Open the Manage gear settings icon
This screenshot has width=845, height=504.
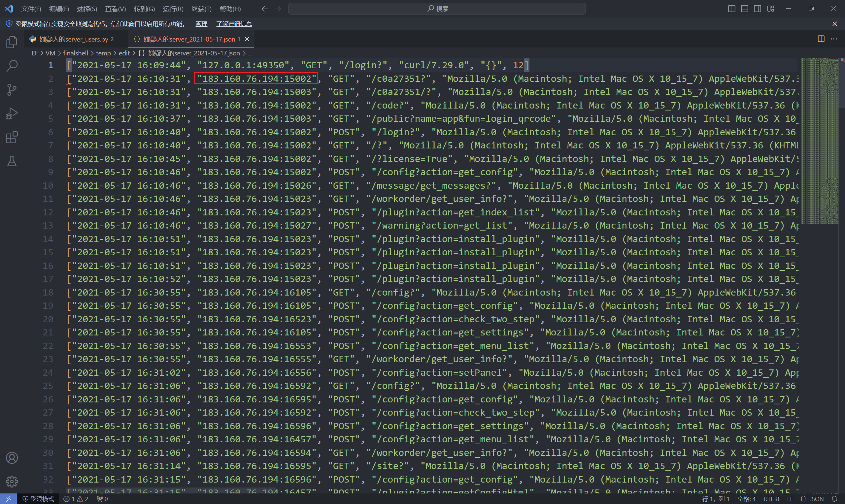[x=12, y=481]
